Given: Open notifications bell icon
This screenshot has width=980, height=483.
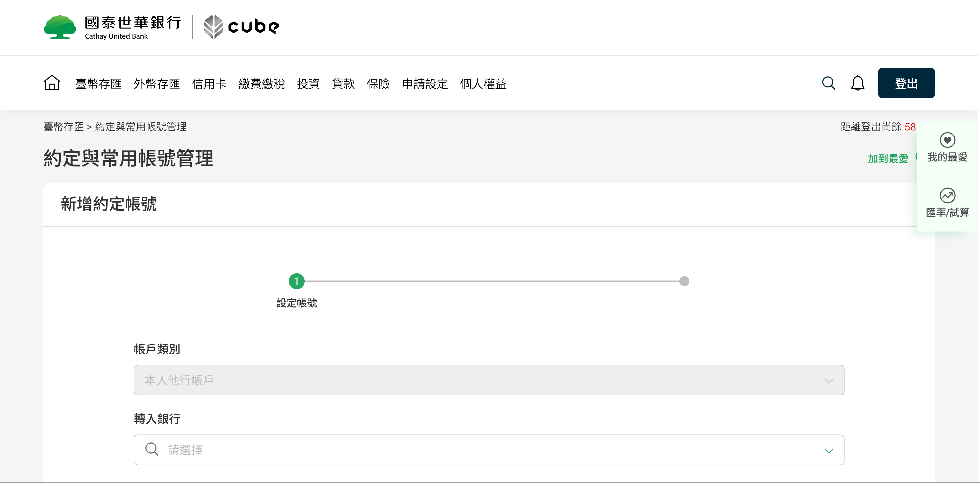Looking at the screenshot, I should [857, 83].
